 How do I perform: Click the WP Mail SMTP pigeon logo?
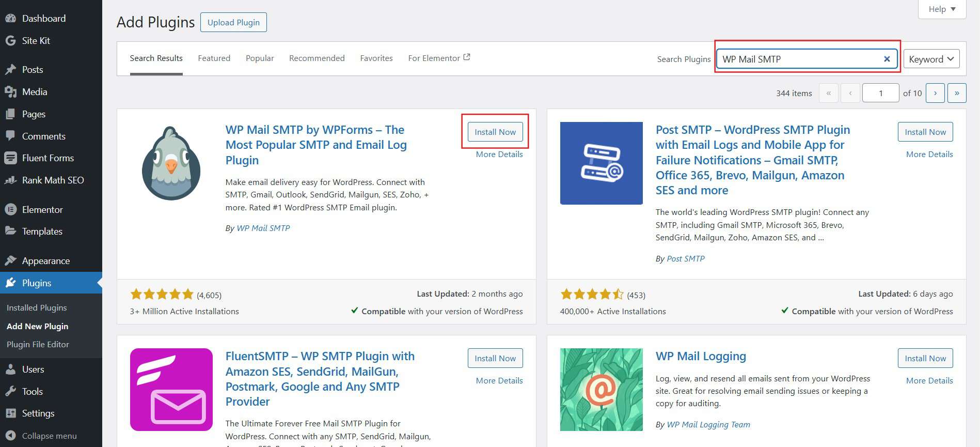coord(171,163)
